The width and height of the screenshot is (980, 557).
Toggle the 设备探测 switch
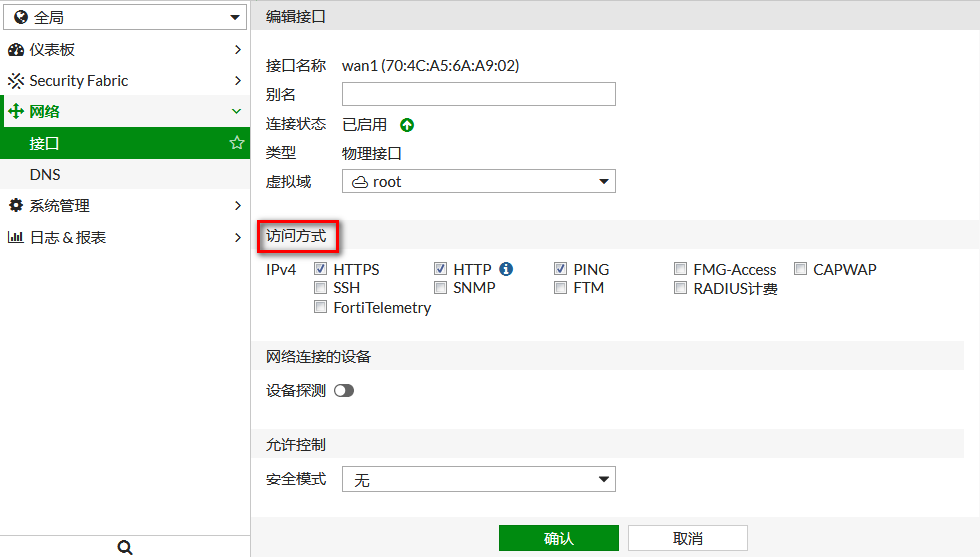[x=344, y=391]
